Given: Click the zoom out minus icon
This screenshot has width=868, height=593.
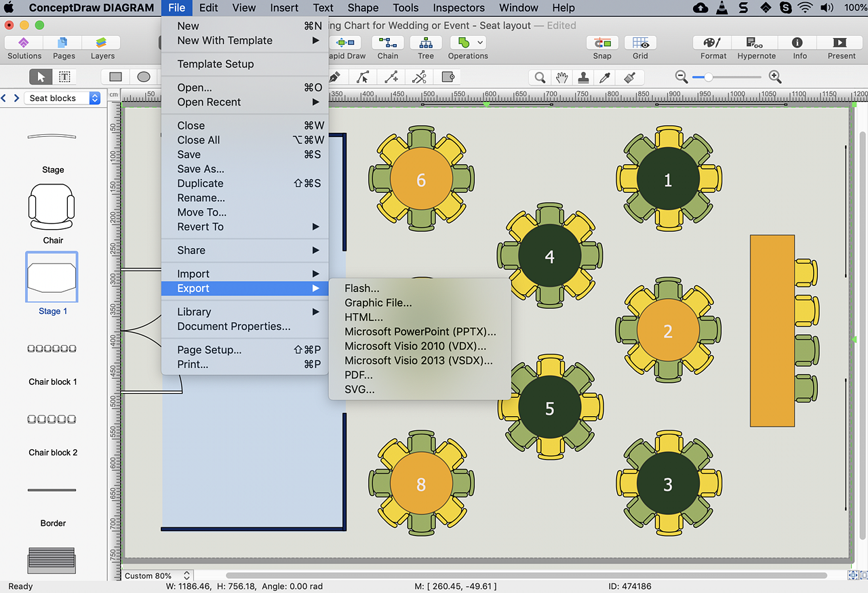Looking at the screenshot, I should 682,77.
